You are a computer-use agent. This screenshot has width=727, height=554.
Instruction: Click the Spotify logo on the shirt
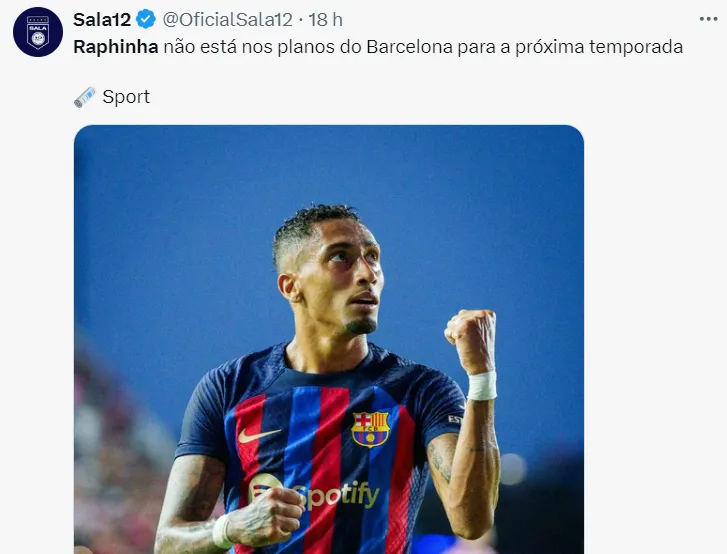(x=314, y=494)
